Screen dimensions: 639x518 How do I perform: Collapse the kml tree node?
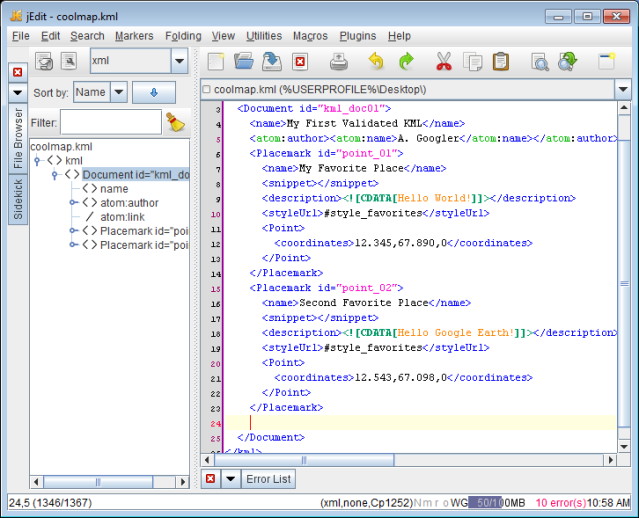click(x=37, y=161)
